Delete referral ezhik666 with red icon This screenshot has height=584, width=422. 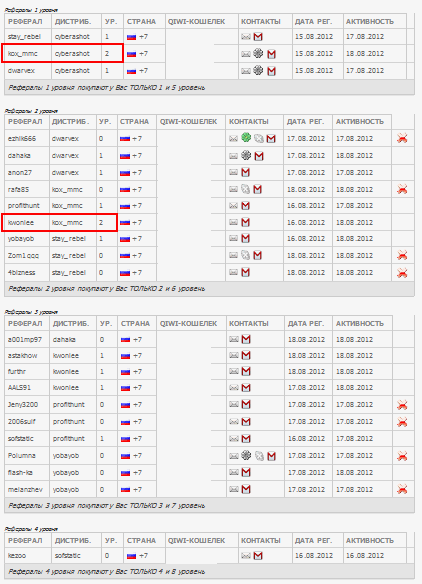(402, 139)
